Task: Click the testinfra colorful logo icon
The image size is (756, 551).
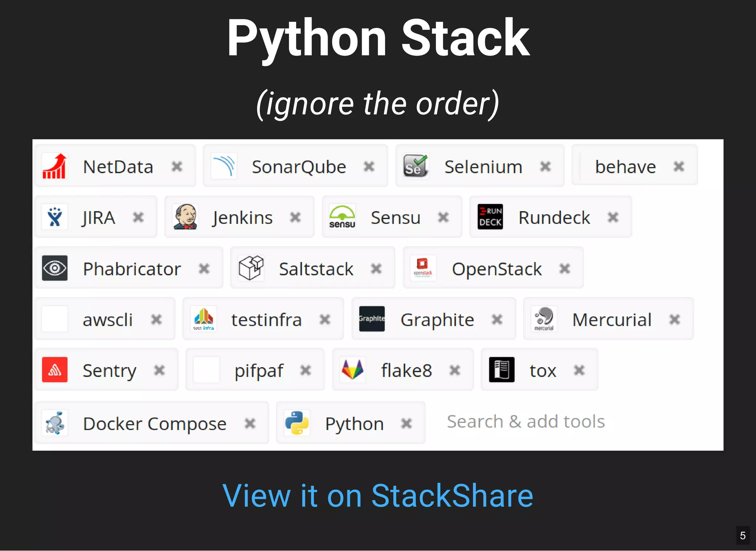Action: 203,319
